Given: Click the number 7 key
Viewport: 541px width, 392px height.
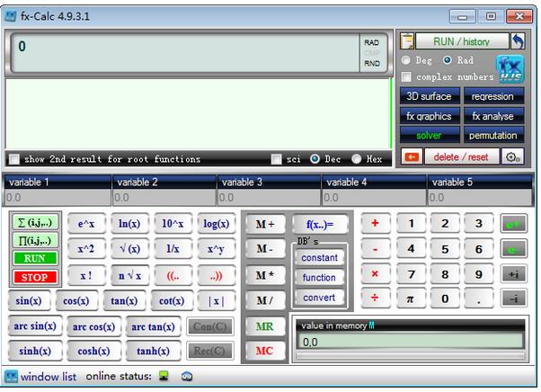Looking at the screenshot, I should pyautogui.click(x=411, y=274).
